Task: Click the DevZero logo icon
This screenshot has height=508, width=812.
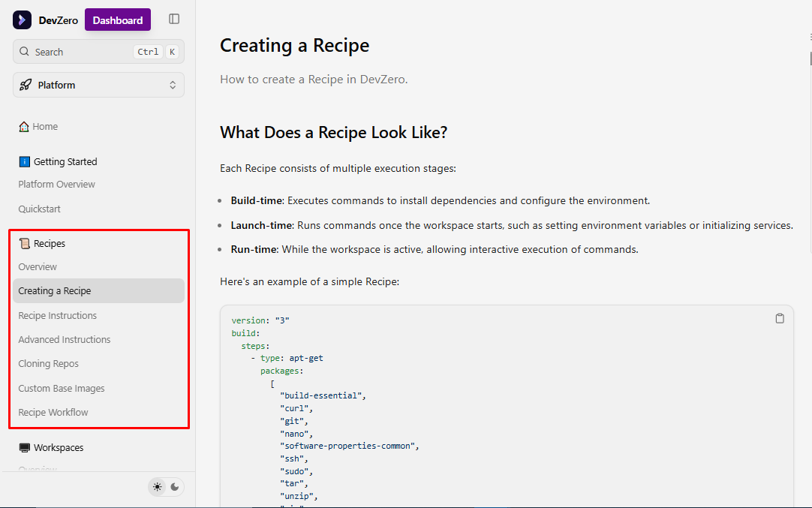Action: (x=21, y=20)
